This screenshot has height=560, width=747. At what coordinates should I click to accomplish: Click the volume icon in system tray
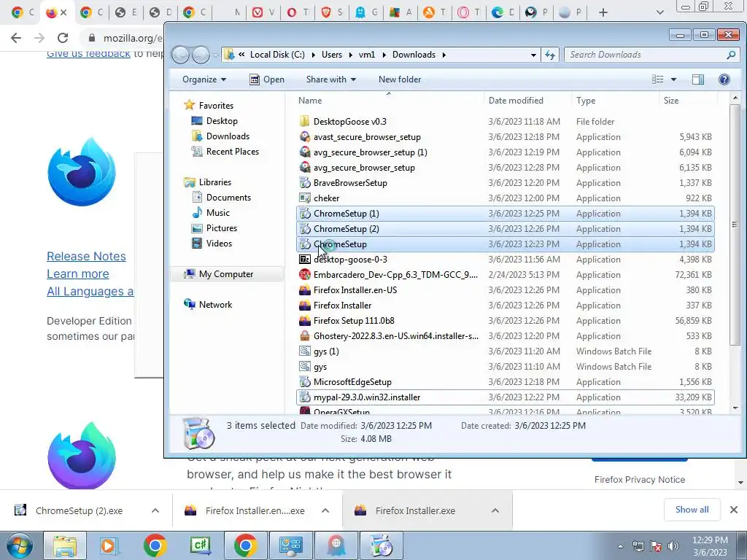673,545
